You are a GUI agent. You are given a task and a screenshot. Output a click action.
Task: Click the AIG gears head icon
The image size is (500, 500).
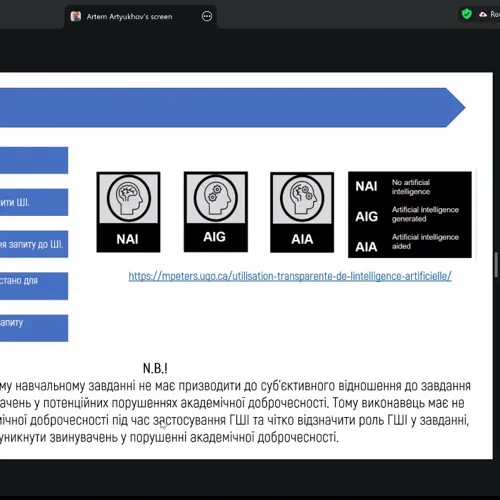216,198
